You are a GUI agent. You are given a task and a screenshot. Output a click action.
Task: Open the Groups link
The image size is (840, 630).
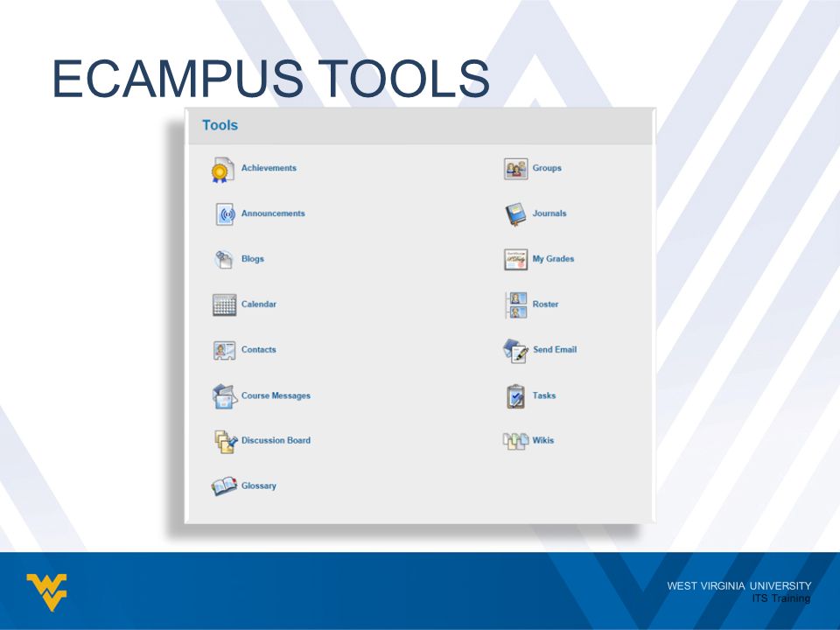coord(547,168)
